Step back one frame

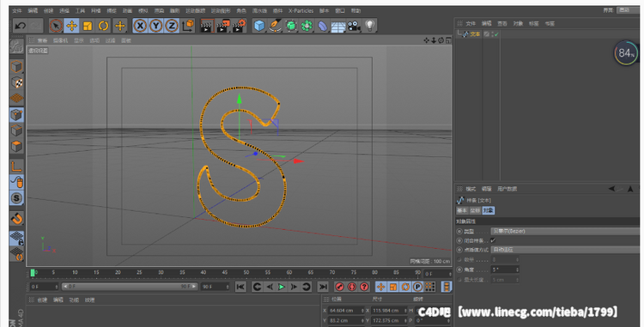[x=270, y=287]
